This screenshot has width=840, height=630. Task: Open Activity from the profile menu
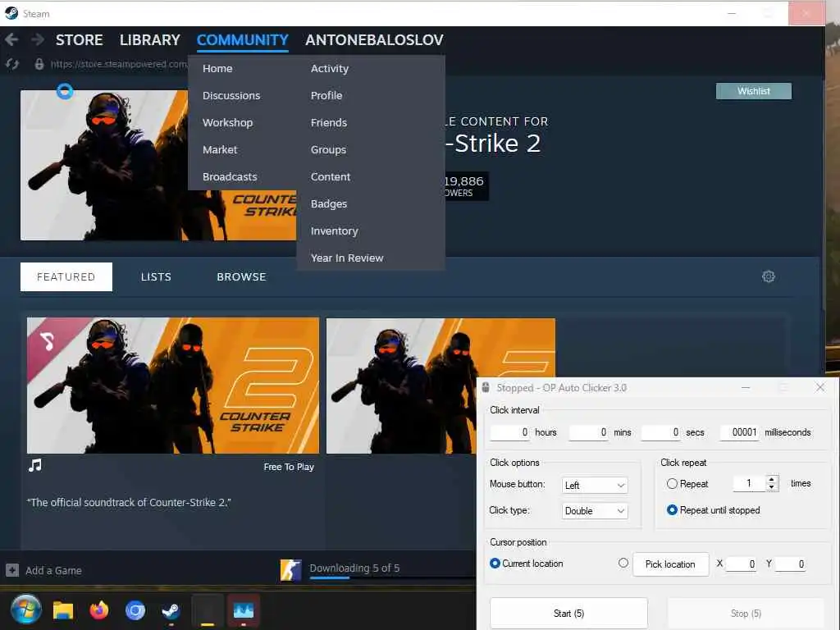point(330,69)
